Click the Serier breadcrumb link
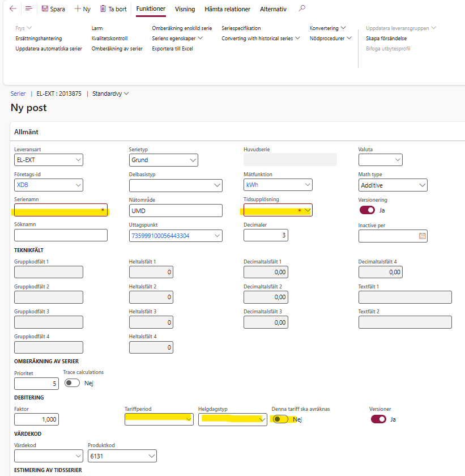 pos(18,93)
